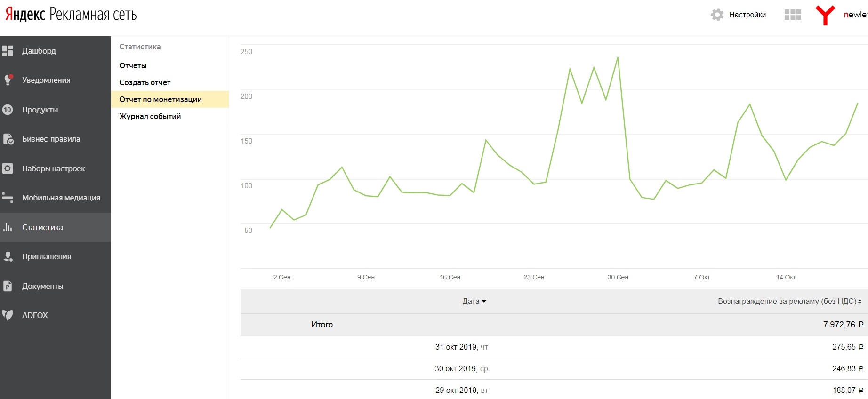Click the Mobile mediation icon
The width and height of the screenshot is (868, 399).
click(8, 198)
